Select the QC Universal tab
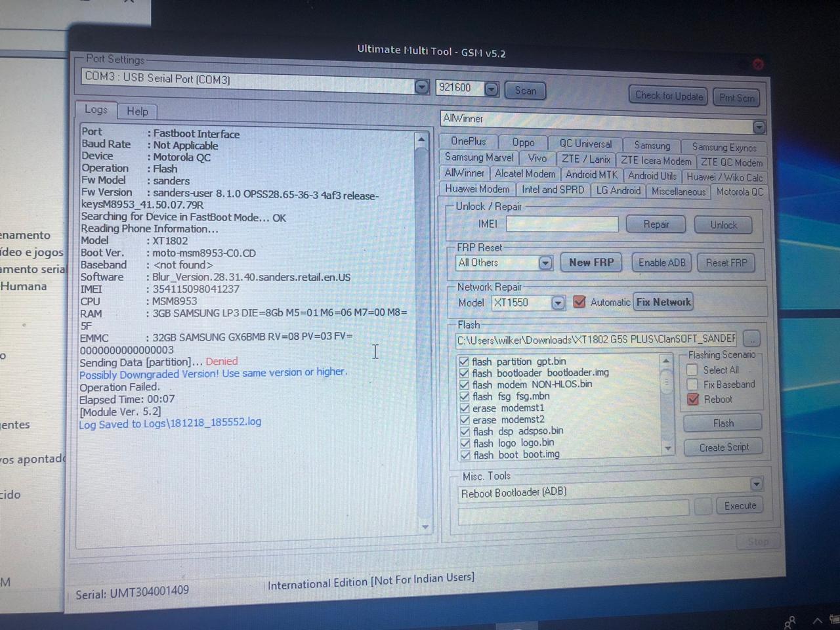The height and width of the screenshot is (630, 840). [585, 144]
